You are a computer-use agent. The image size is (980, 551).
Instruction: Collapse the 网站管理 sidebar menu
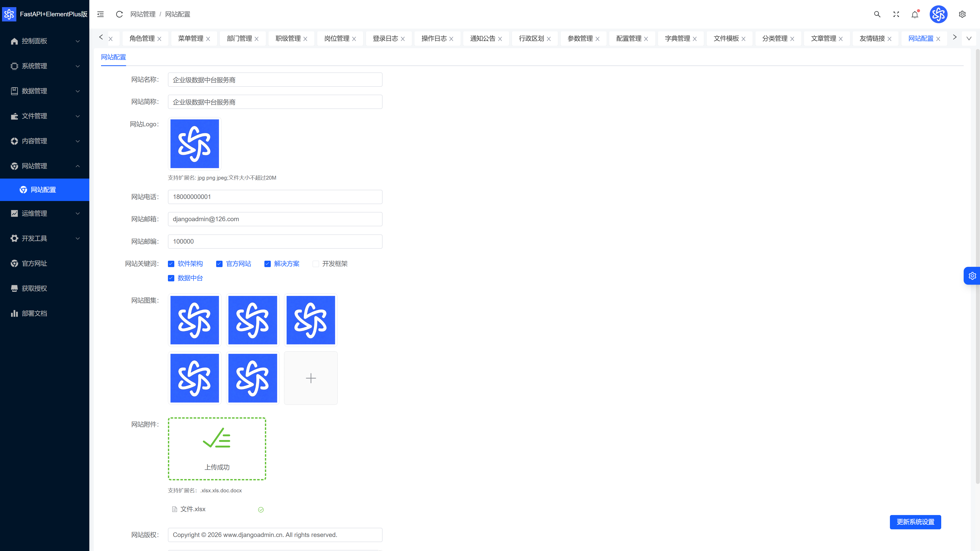pos(44,166)
